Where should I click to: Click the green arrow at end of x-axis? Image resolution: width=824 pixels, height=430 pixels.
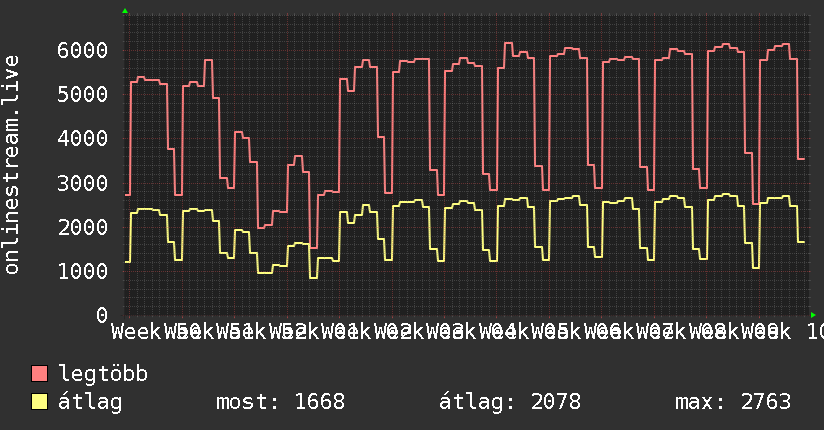[x=813, y=315]
